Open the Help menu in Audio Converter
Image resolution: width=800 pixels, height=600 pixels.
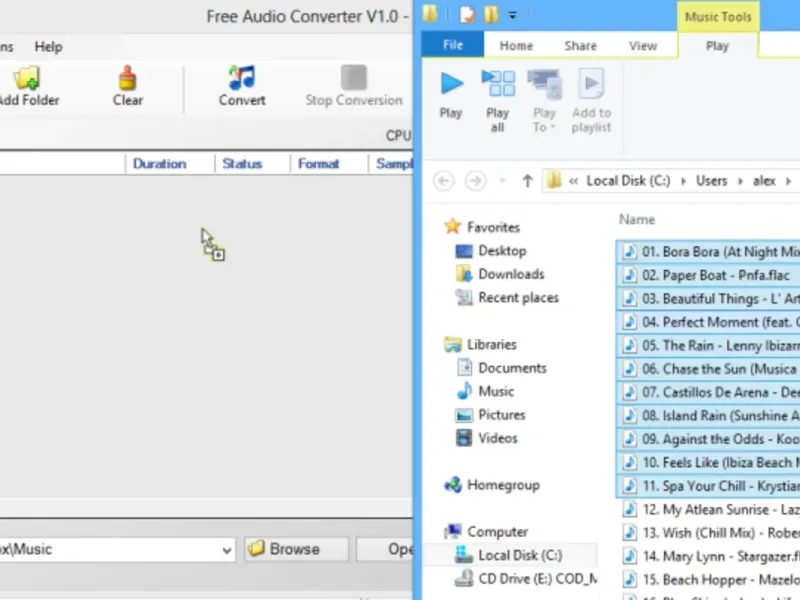[x=48, y=47]
